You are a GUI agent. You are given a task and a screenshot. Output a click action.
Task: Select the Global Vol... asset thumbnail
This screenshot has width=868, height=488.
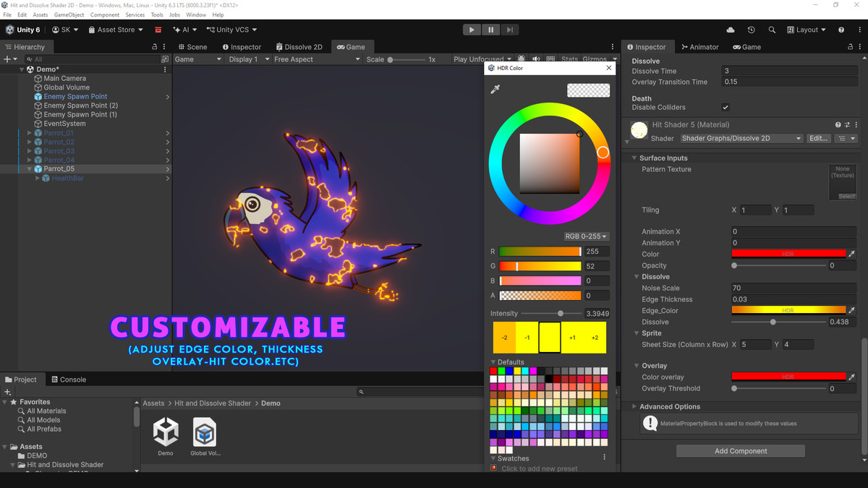pyautogui.click(x=205, y=436)
